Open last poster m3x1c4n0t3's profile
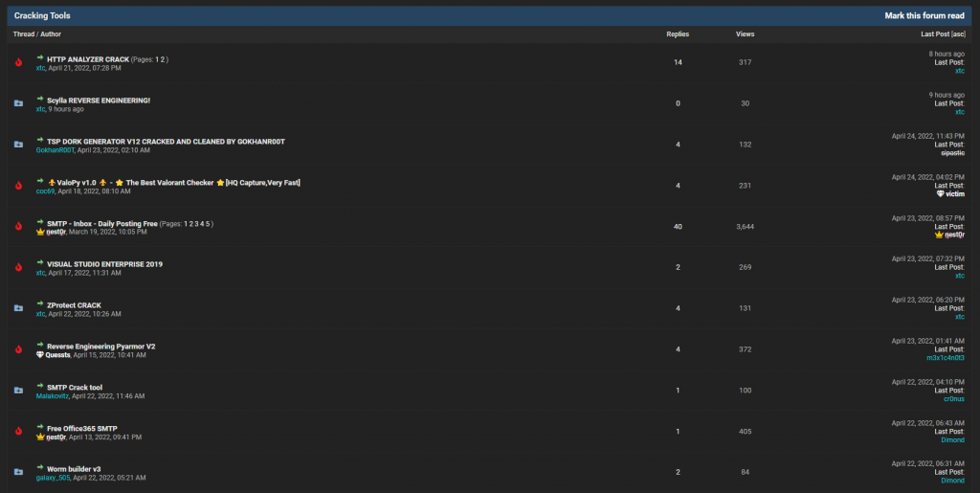 [945, 358]
